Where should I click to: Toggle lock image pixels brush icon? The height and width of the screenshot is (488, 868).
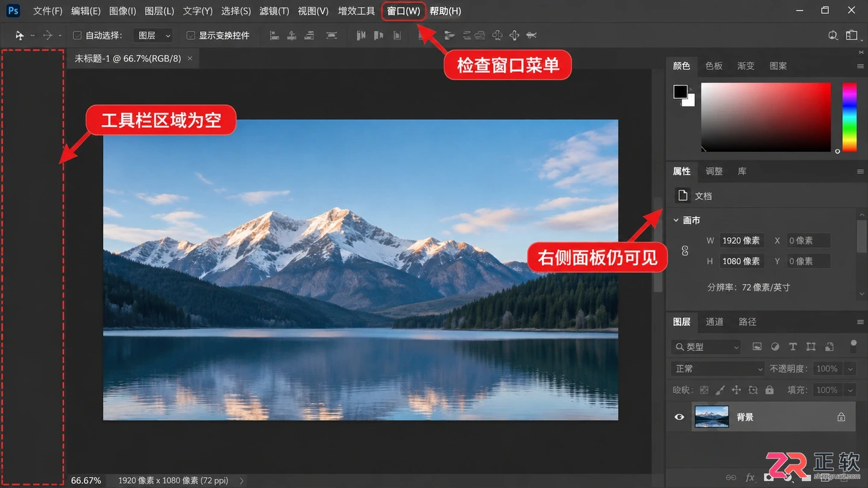(720, 390)
